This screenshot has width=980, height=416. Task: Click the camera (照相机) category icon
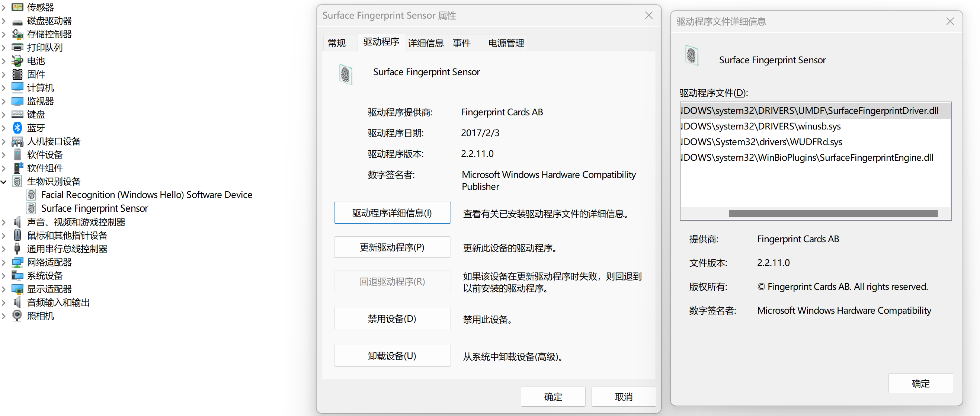click(x=17, y=316)
